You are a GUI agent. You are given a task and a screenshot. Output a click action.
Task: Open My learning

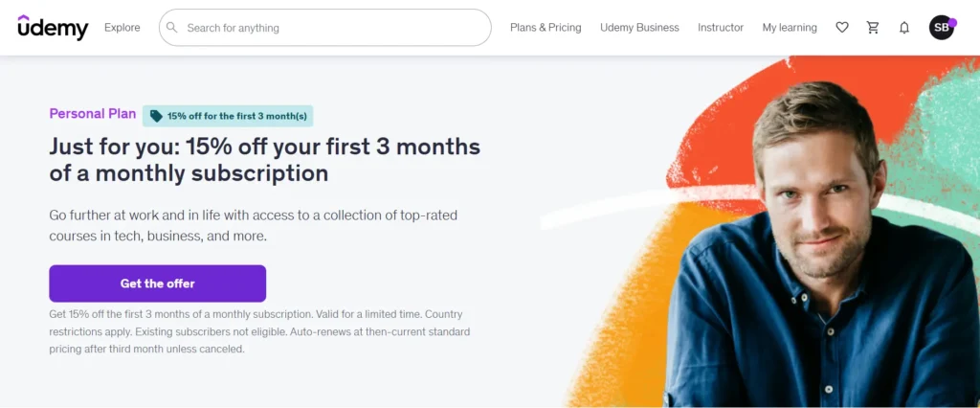point(790,28)
